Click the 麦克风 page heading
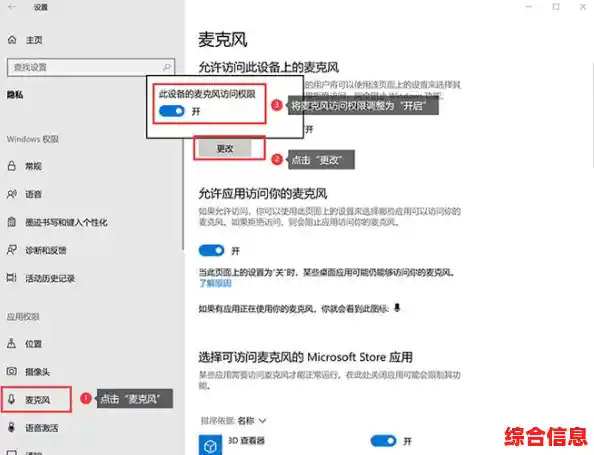The height and width of the screenshot is (455, 594). (x=223, y=40)
